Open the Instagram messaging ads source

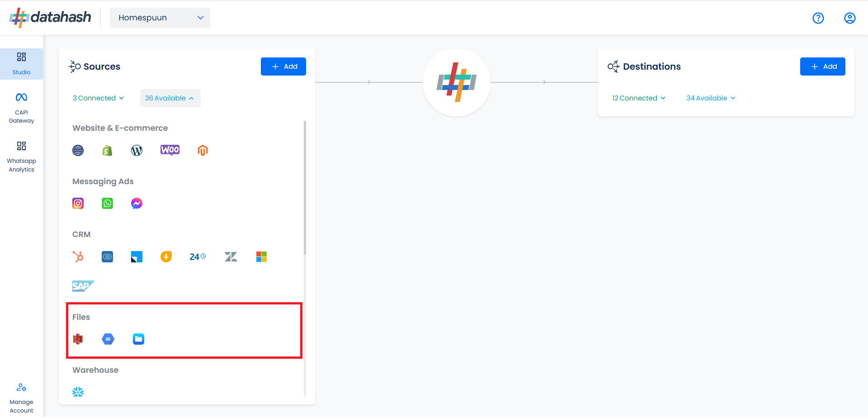(78, 204)
